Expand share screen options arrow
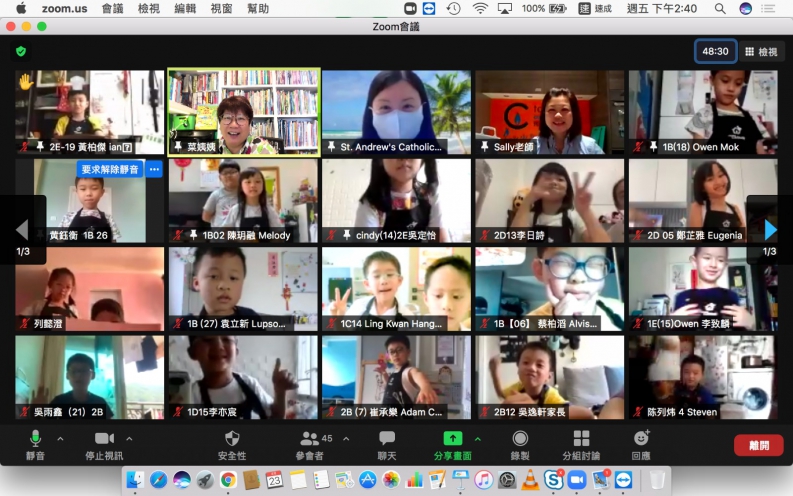Image resolution: width=793 pixels, height=496 pixels. [477, 439]
